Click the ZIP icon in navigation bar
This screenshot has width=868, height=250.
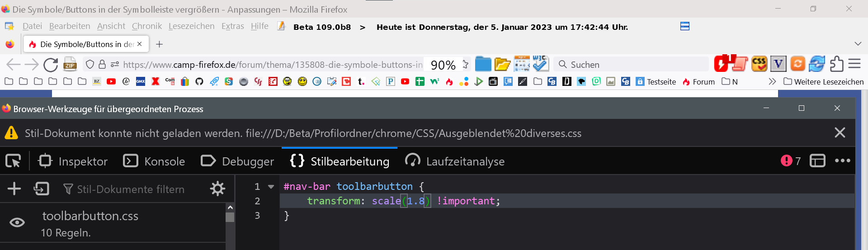(70, 65)
